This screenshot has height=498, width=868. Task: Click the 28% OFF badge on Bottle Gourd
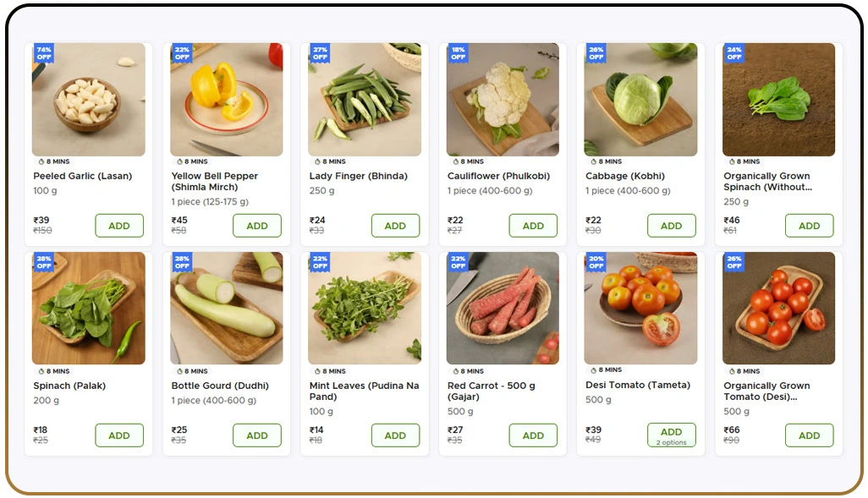pos(182,262)
